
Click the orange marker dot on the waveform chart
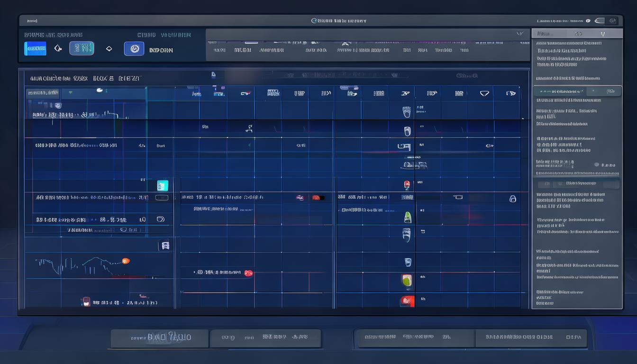126,261
